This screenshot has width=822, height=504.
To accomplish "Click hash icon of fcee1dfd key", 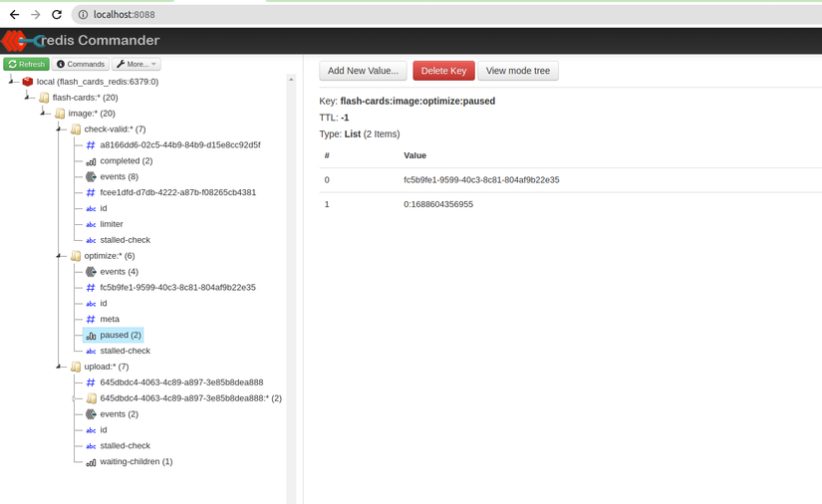I will coord(91,192).
